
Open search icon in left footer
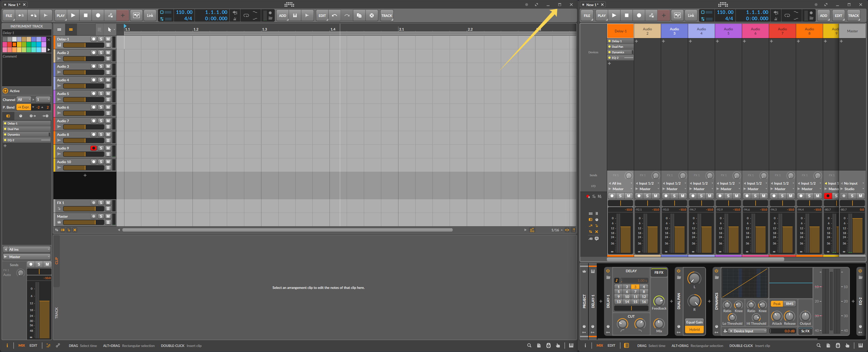529,346
